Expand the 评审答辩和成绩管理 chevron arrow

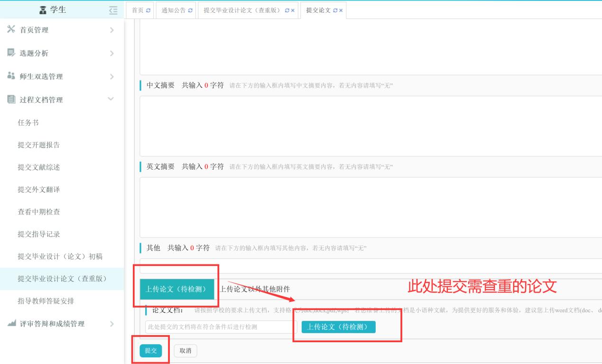click(x=111, y=324)
